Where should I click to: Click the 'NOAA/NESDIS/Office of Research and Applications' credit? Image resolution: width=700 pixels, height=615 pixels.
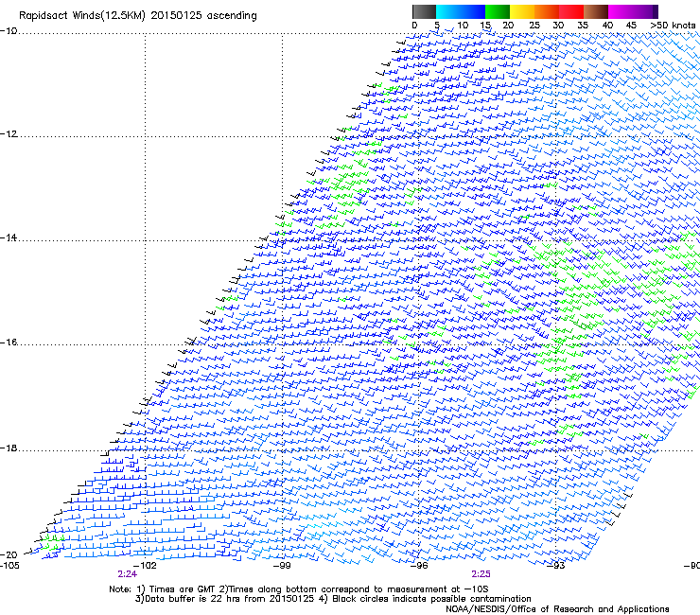[557, 609]
